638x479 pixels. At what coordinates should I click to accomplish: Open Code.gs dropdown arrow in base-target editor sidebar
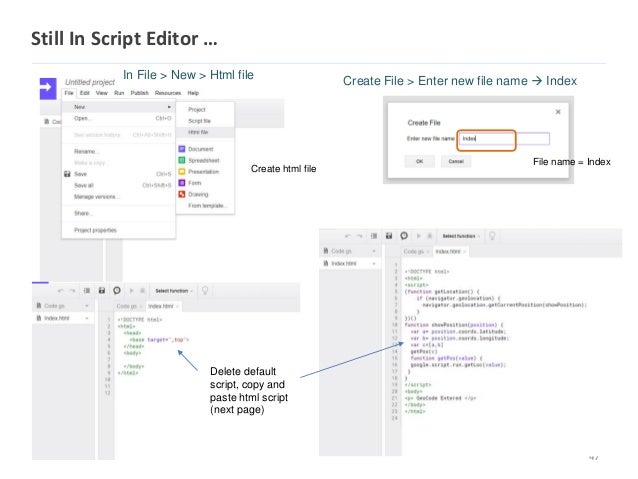(87, 306)
